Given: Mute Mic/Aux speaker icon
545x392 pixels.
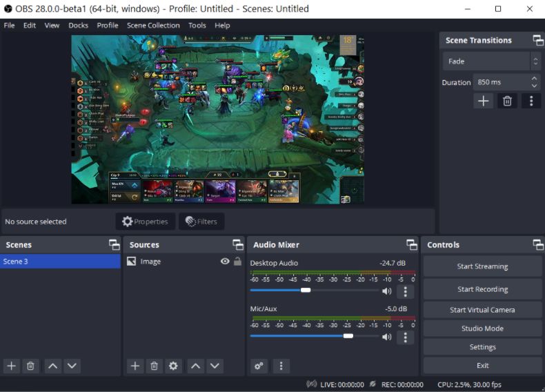Looking at the screenshot, I should click(x=386, y=337).
